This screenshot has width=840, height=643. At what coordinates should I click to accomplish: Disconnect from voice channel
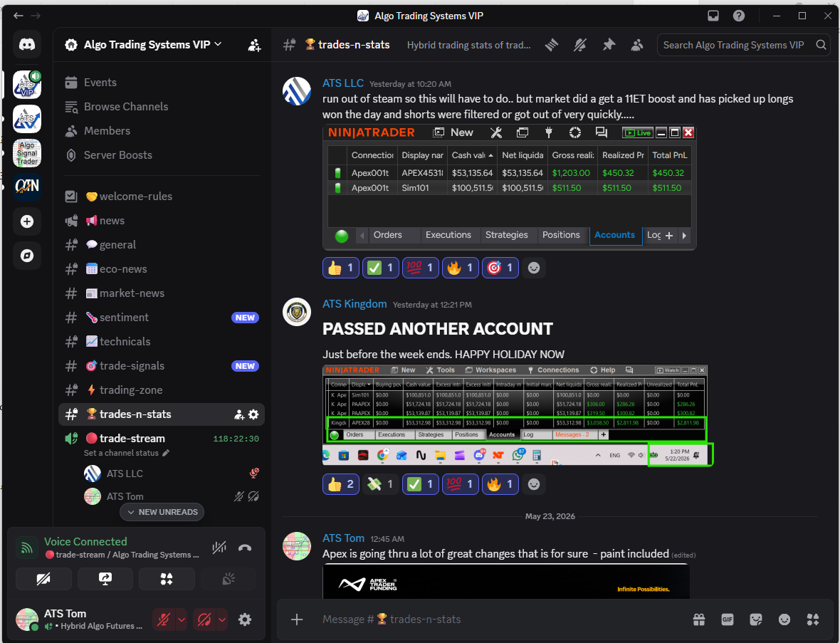tap(245, 548)
